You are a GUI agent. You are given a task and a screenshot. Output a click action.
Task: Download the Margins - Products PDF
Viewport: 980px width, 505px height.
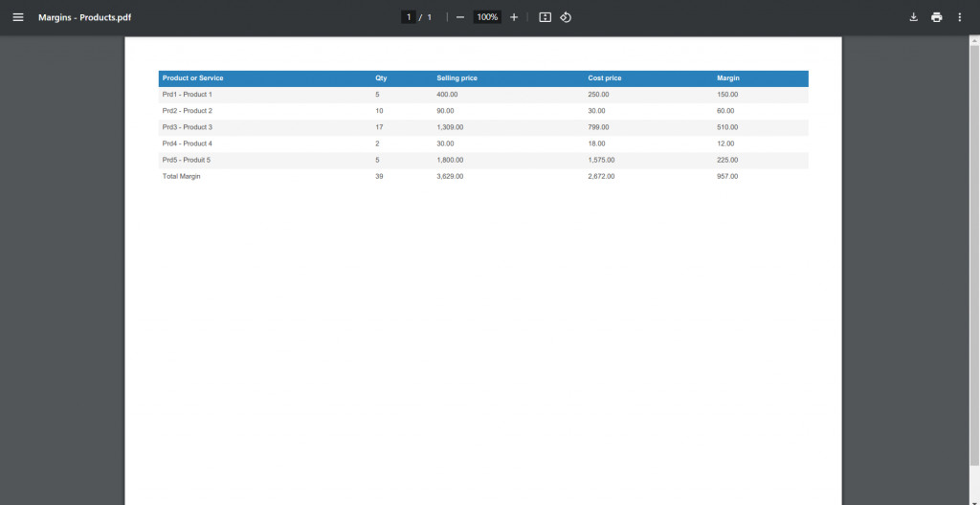pyautogui.click(x=913, y=17)
